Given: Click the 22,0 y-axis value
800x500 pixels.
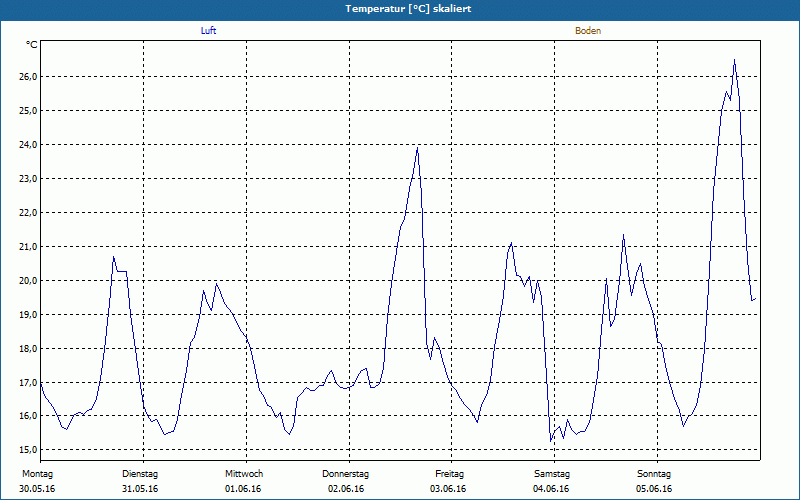Looking at the screenshot, I should 28,212.
